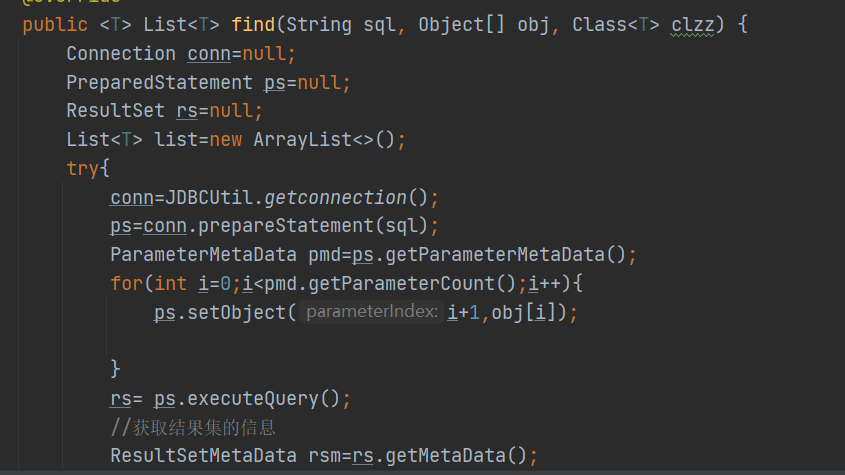Screen dimensions: 845x475
Task: Click the getMetaData method call
Action: (x=446, y=456)
